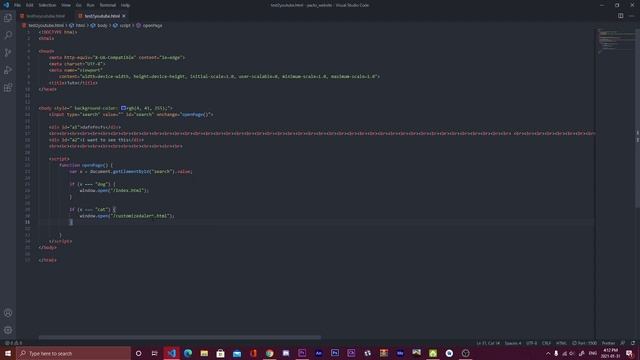
Task: Change line endings via CRLF status
Action: pos(546,343)
